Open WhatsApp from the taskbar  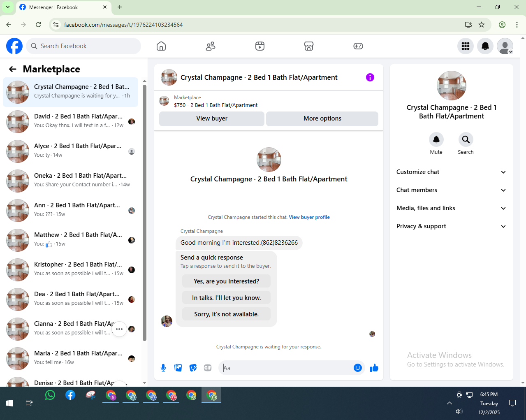(50, 395)
